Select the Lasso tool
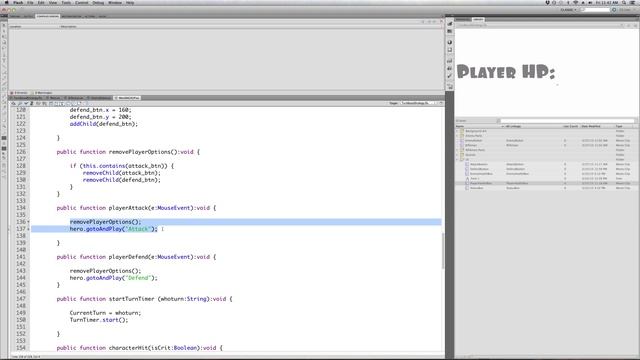This screenshot has width=640, height=360. coord(4,48)
